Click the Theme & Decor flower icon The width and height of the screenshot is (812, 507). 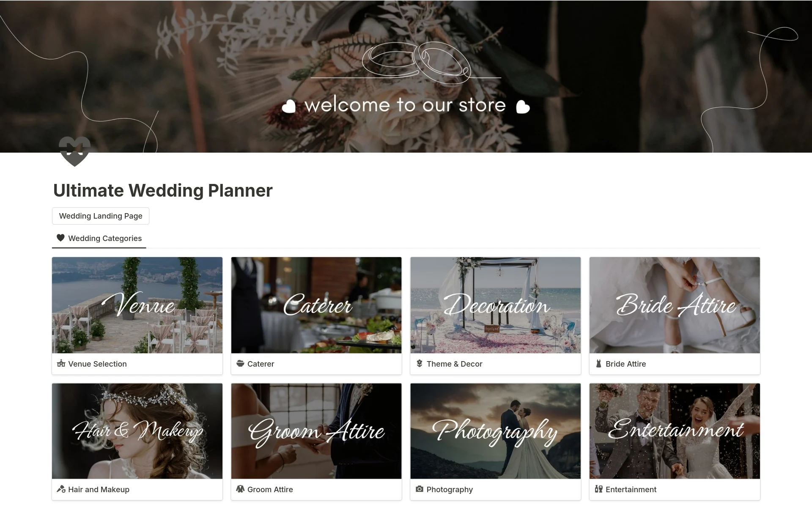click(420, 363)
